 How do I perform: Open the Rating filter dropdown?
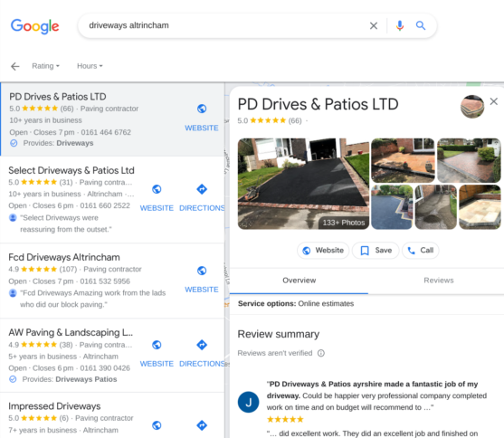[x=45, y=66]
